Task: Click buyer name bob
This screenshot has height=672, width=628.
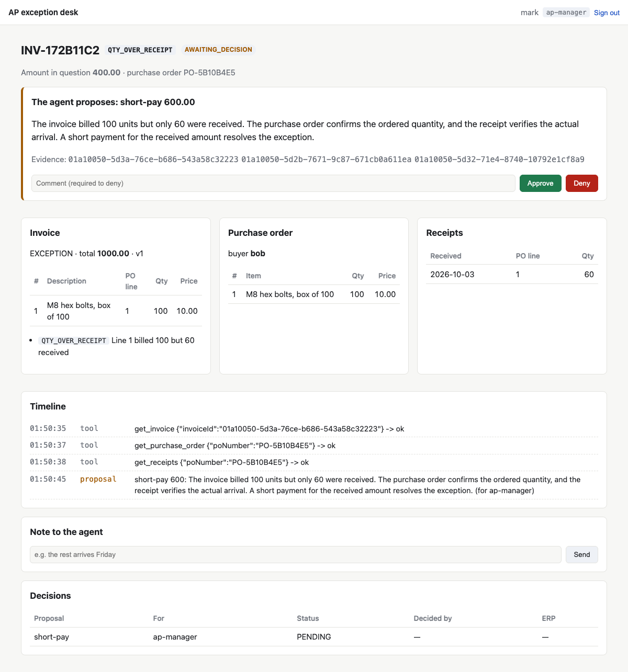Action: pos(258,254)
